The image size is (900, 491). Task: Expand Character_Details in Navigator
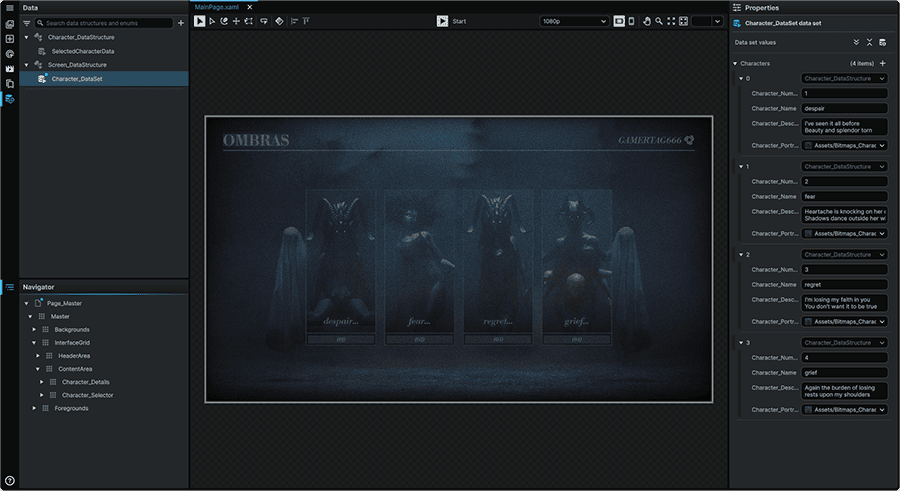point(41,382)
